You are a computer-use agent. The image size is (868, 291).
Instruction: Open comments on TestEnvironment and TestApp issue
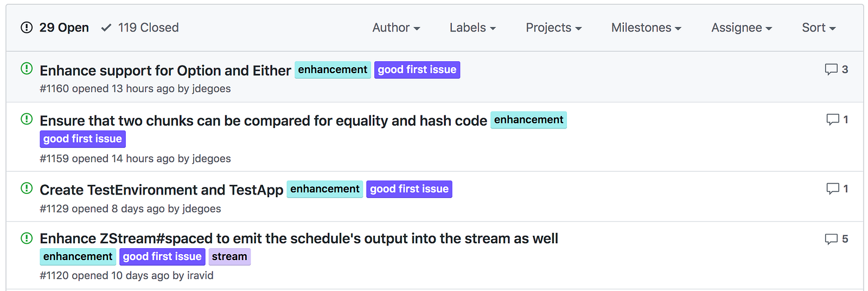coord(837,189)
